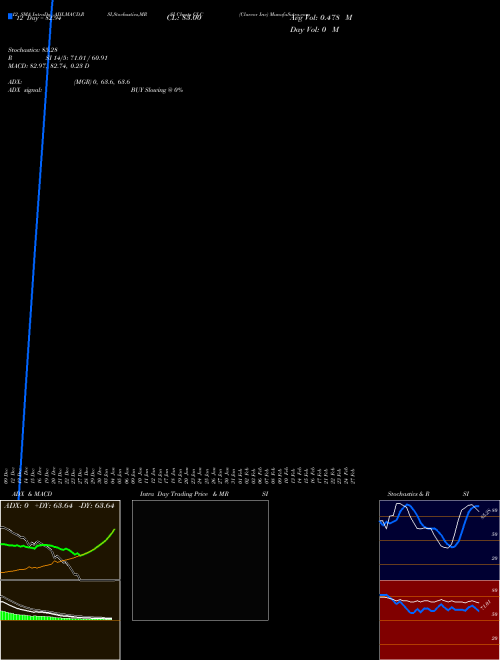The height and width of the screenshot is (660, 500).
Task: Click the 'BUY Slowing @ 0%' signal text
Action: (x=157, y=90)
